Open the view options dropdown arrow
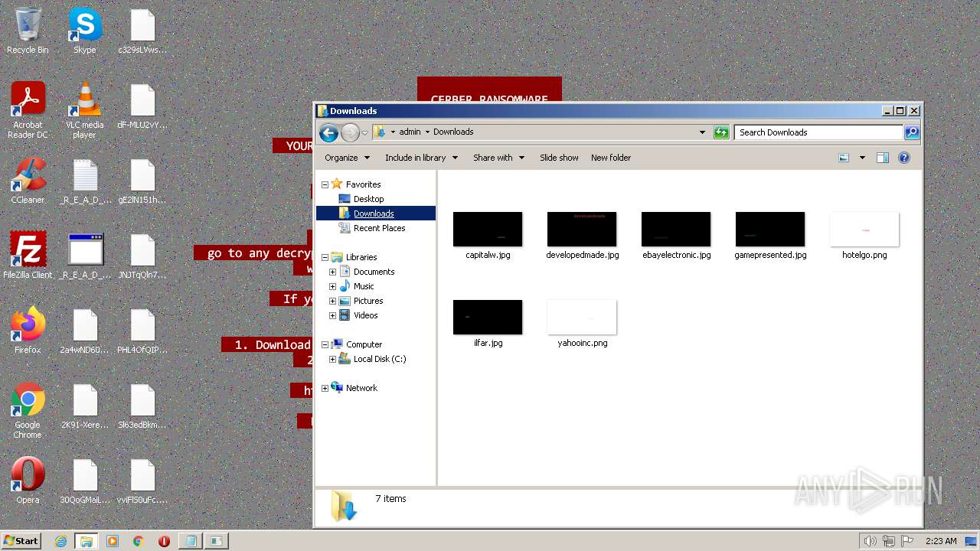 862,158
